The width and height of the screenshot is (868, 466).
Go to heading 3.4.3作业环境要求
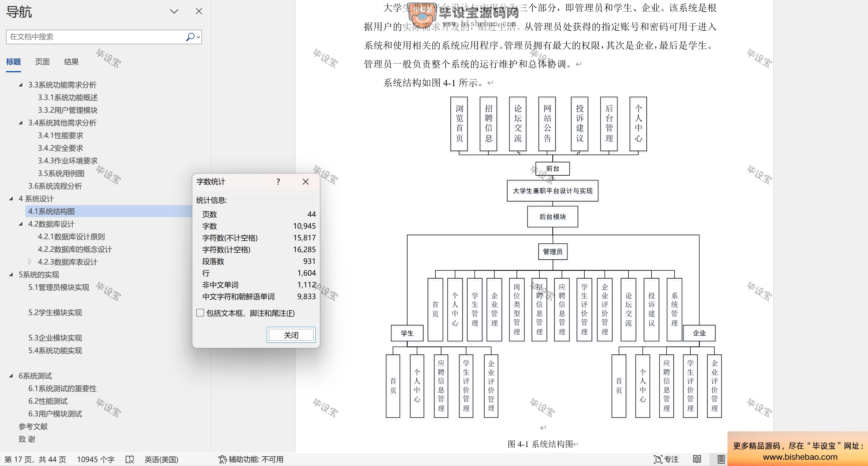pyautogui.click(x=68, y=161)
